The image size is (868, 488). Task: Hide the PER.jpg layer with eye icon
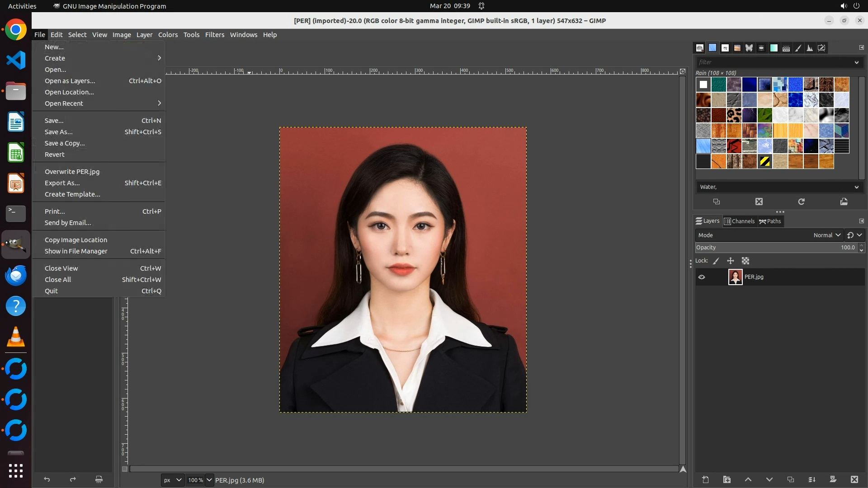(x=702, y=277)
